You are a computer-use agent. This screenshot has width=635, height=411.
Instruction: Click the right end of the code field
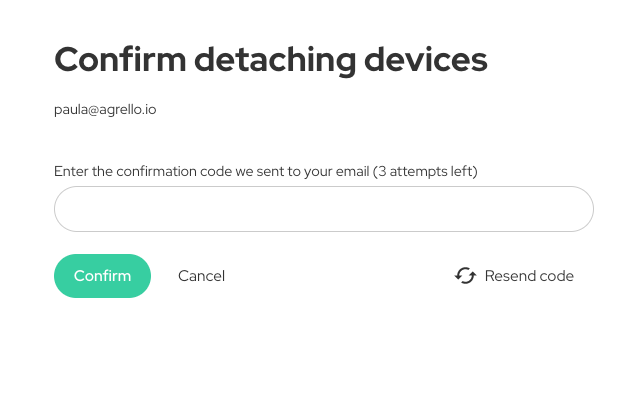570,209
